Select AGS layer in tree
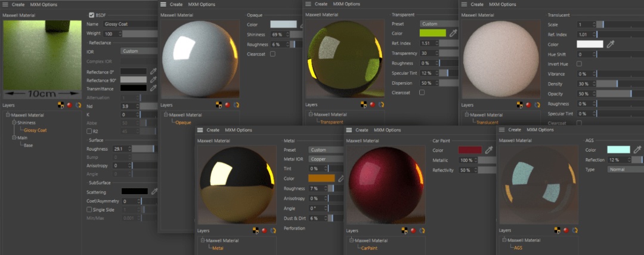The height and width of the screenshot is (255, 644). coord(518,248)
